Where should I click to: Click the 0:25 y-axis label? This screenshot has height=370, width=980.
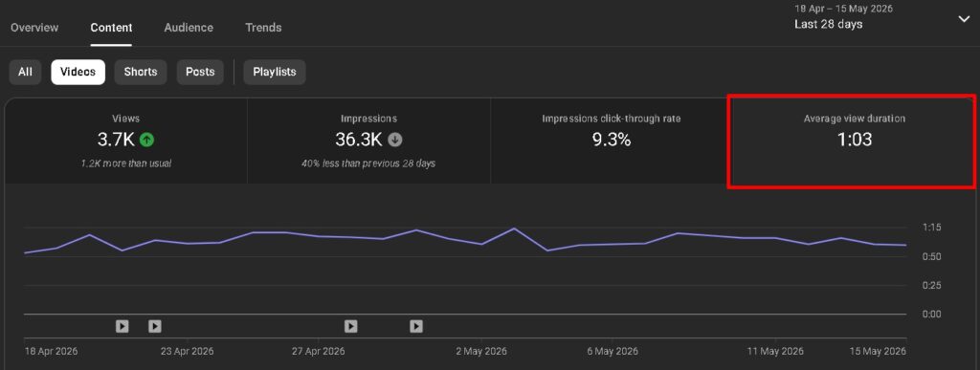932,285
